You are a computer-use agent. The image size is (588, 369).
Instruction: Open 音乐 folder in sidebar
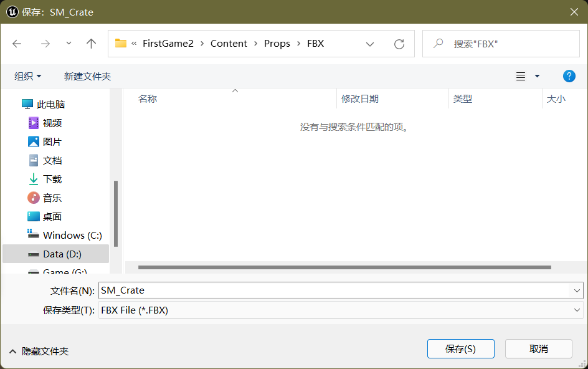[45, 198]
